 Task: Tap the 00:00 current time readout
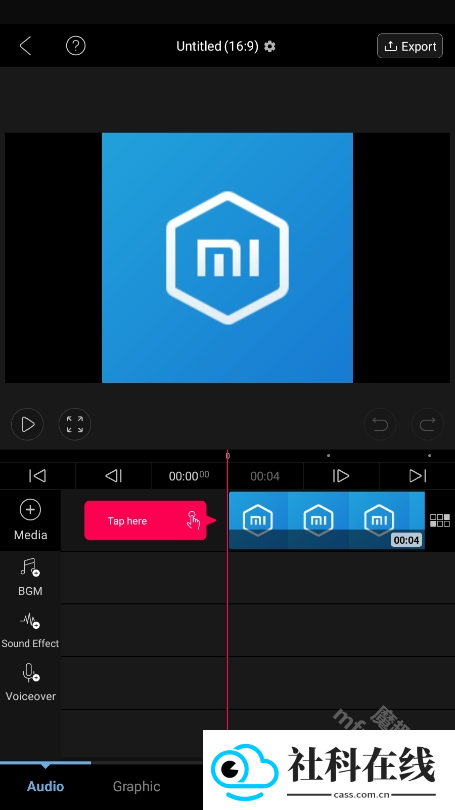point(189,476)
